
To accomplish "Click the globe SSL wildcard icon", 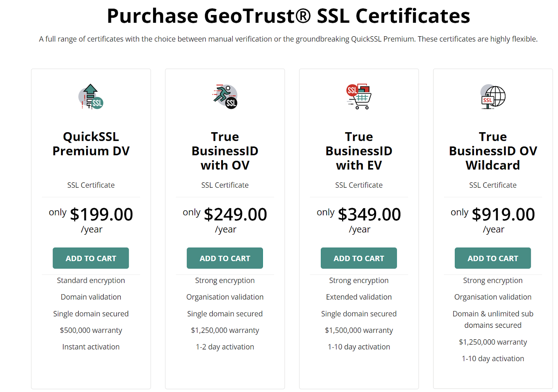I will point(493,97).
